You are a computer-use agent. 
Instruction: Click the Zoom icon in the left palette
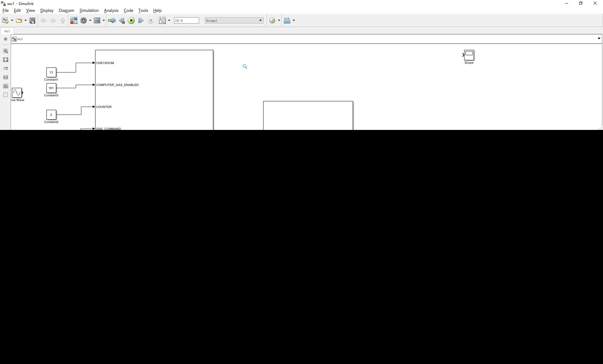coord(6,51)
